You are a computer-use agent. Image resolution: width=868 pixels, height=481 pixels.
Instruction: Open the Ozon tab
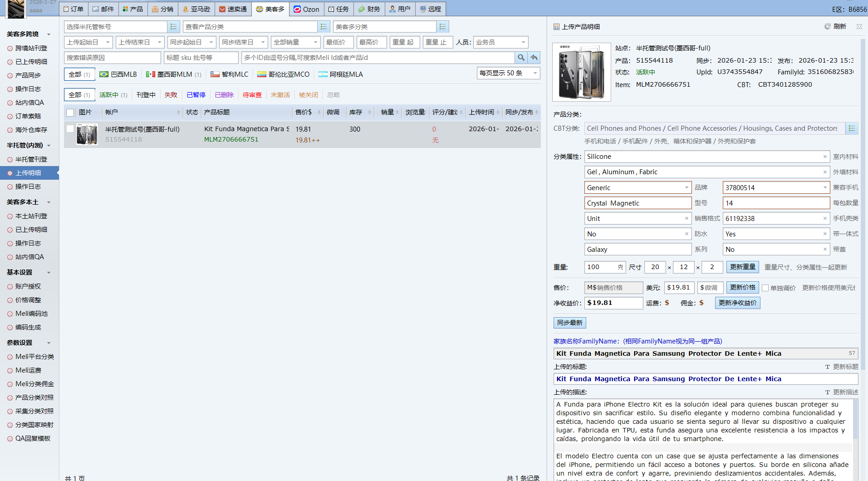pyautogui.click(x=306, y=9)
